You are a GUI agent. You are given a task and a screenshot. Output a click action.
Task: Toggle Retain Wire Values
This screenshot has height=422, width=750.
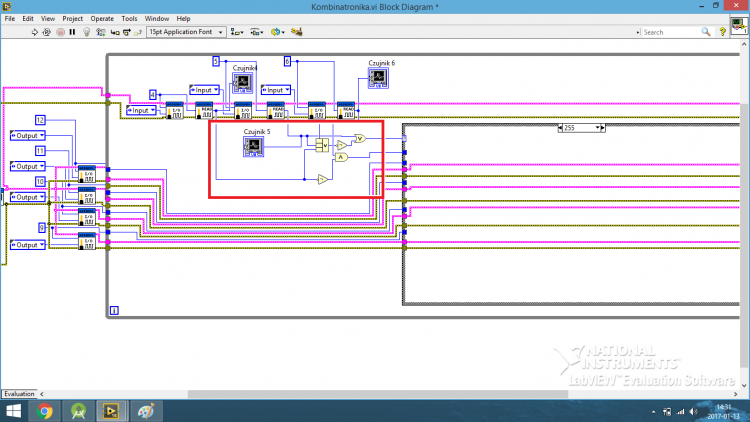click(x=100, y=32)
